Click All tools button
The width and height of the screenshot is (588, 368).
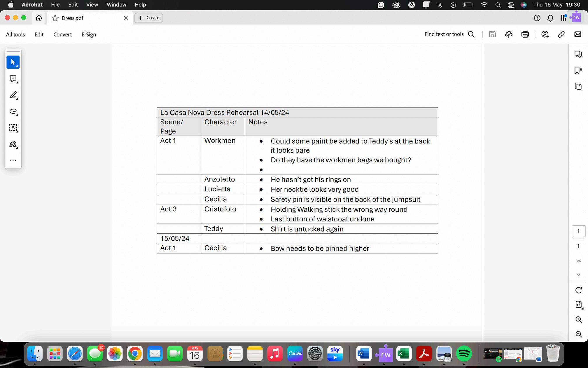(15, 34)
